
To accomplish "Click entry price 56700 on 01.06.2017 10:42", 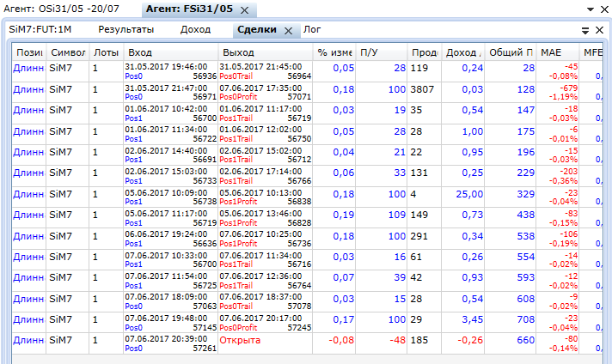I will point(205,118).
